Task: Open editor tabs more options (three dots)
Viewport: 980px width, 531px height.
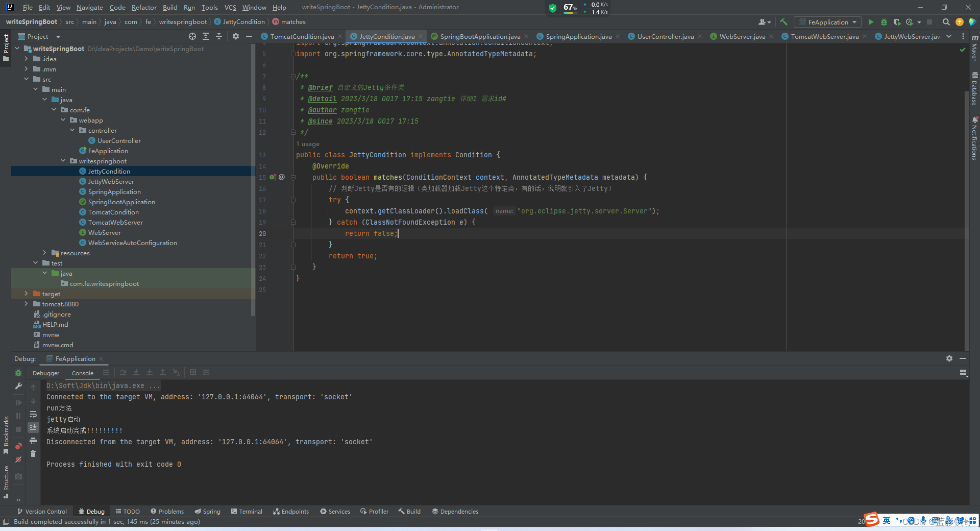Action: 963,36
